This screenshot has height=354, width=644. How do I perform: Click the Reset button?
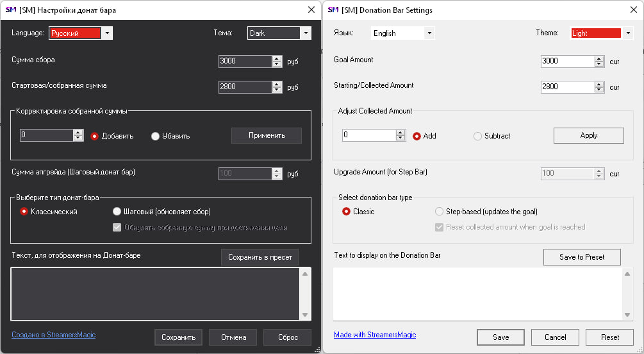click(x=609, y=337)
